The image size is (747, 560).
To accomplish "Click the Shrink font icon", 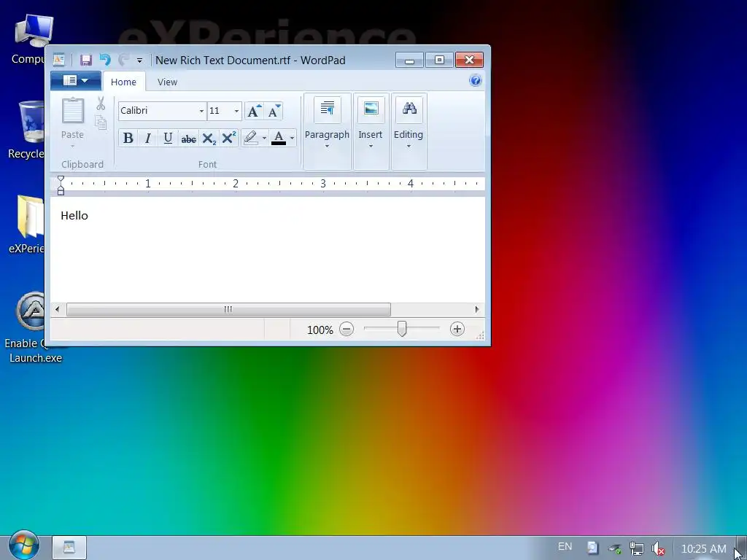I will [274, 111].
